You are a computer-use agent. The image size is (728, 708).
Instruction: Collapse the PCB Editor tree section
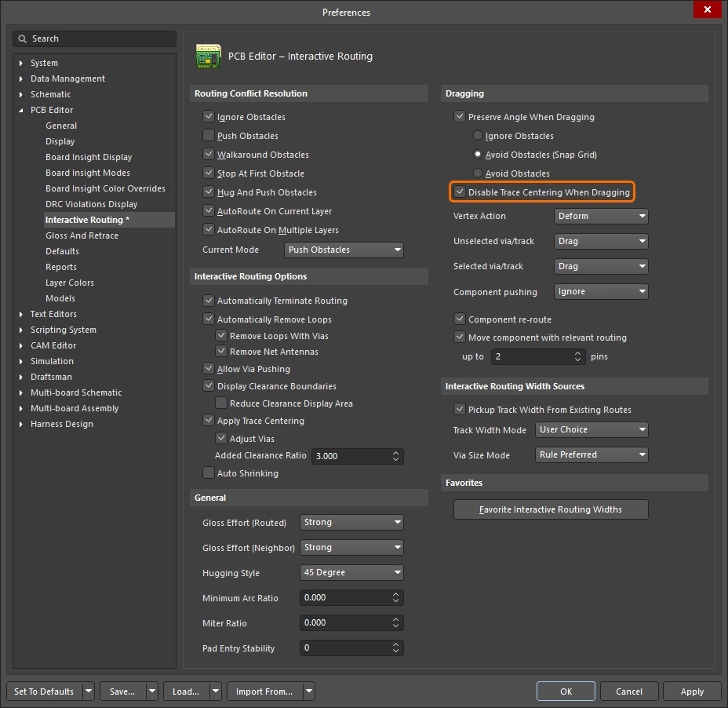(x=20, y=110)
